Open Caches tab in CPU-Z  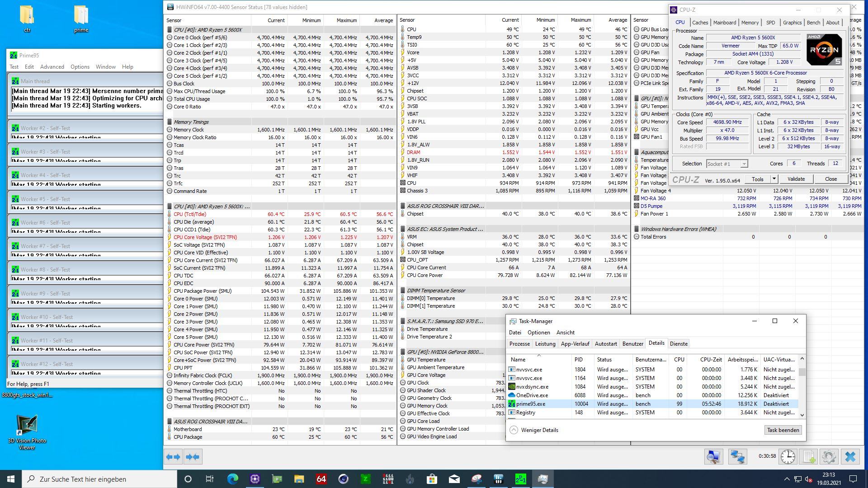[700, 23]
